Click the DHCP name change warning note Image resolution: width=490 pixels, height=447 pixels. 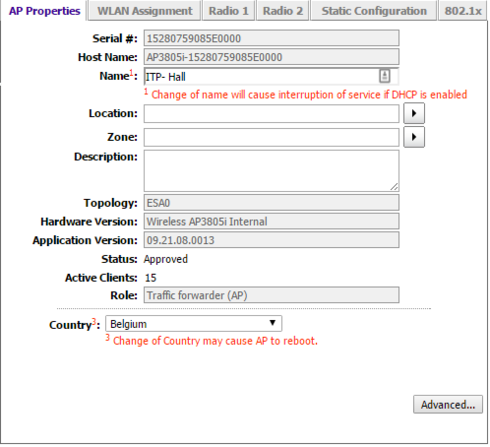306,94
